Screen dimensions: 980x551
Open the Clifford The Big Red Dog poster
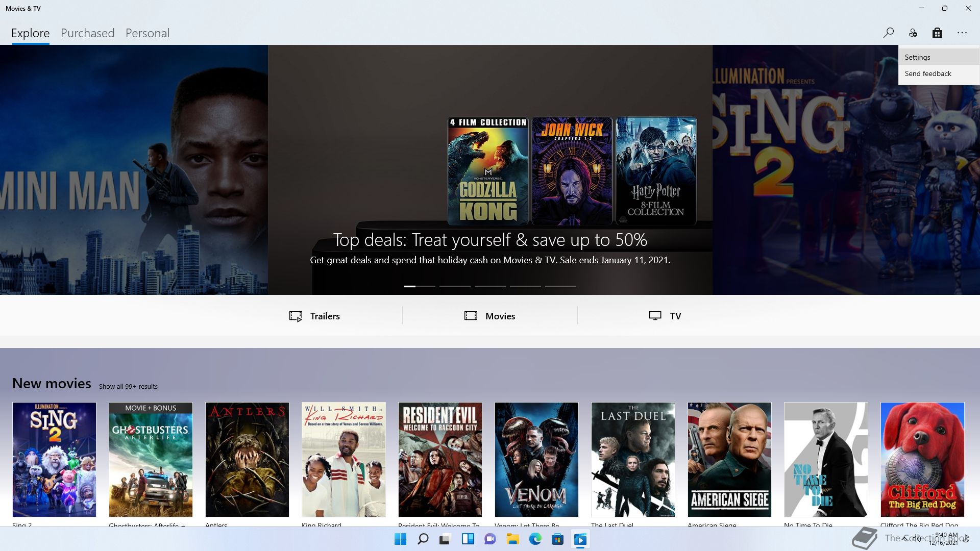tap(922, 459)
